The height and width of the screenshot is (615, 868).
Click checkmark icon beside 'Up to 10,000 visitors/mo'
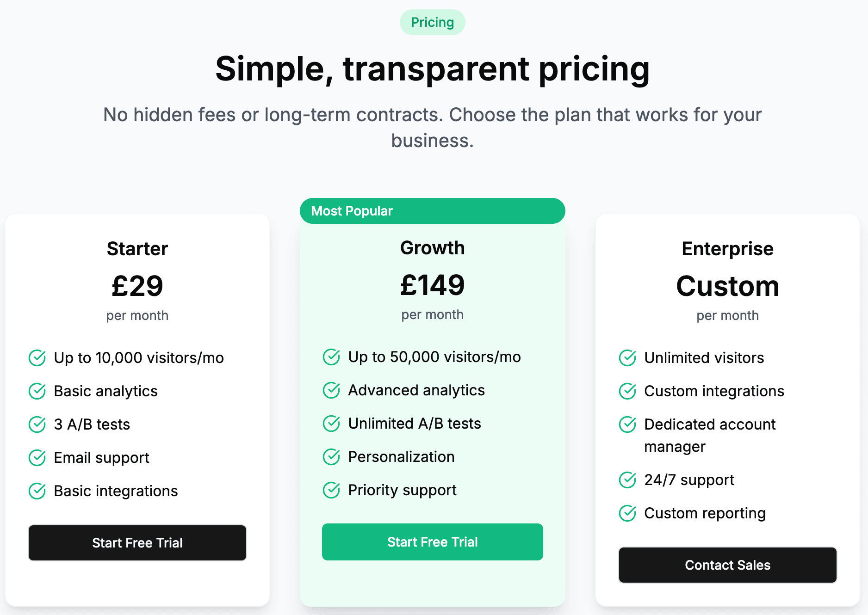pos(37,358)
